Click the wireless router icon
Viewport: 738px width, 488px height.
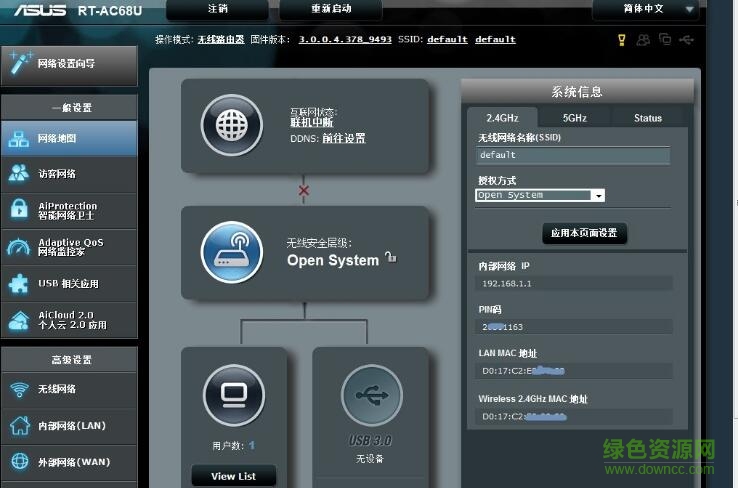click(232, 252)
